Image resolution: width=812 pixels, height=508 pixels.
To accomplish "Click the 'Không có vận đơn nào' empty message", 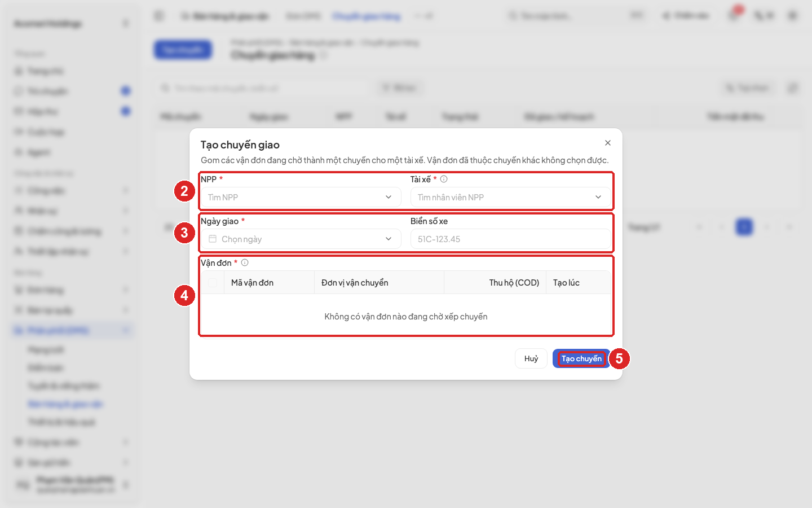I will [x=406, y=316].
